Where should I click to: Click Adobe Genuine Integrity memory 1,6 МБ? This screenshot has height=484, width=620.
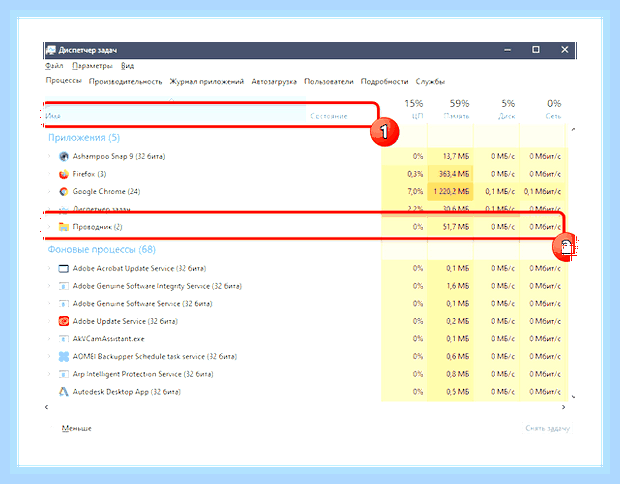point(457,286)
